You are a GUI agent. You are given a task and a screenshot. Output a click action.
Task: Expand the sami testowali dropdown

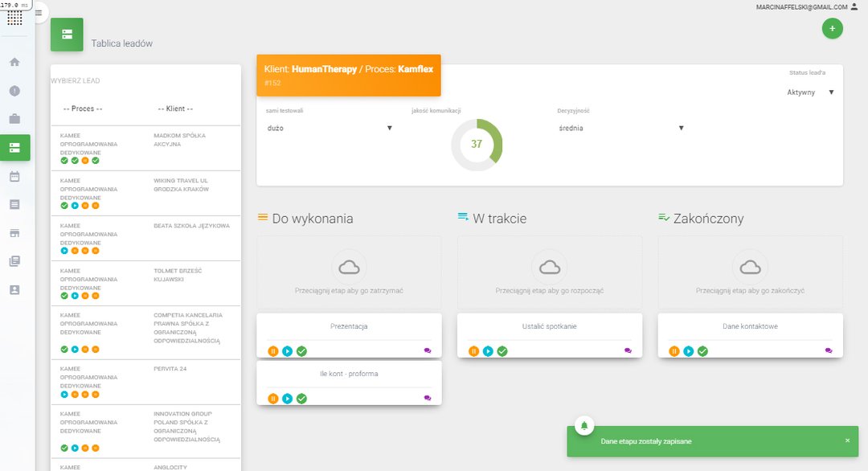coord(330,128)
